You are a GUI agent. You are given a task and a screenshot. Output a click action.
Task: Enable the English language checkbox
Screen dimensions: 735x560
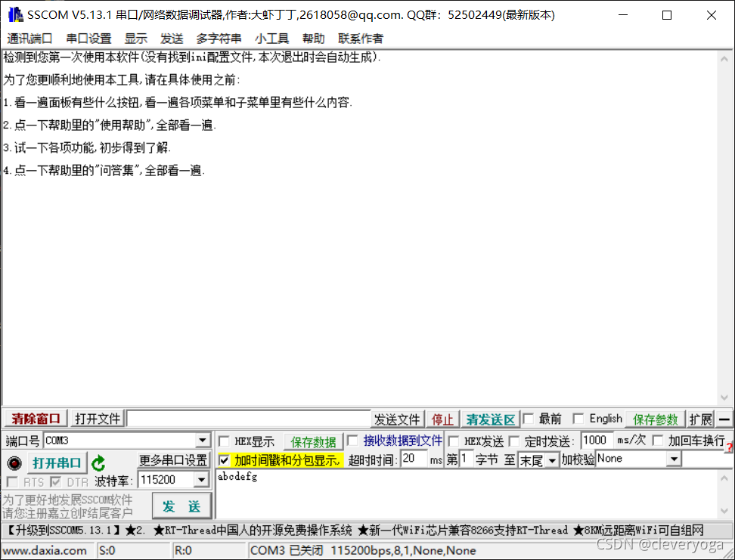(578, 419)
